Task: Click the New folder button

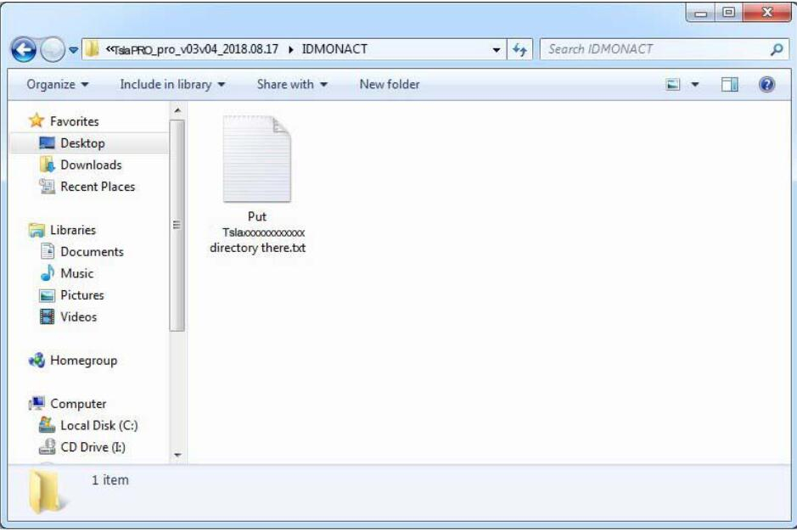Action: (x=390, y=85)
